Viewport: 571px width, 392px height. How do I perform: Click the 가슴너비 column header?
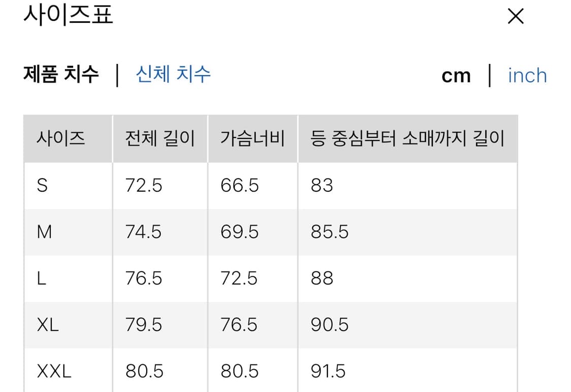[252, 138]
